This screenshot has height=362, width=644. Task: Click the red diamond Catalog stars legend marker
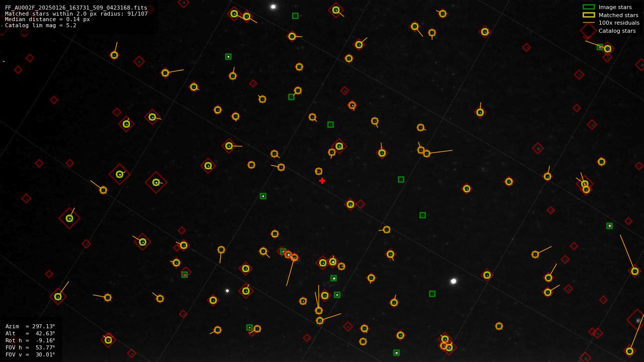coord(588,31)
